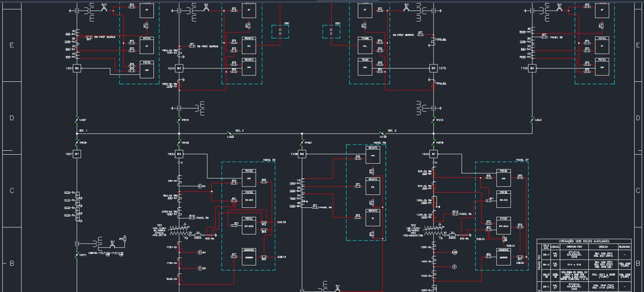Click the SEC. 3 bus label

click(392, 130)
